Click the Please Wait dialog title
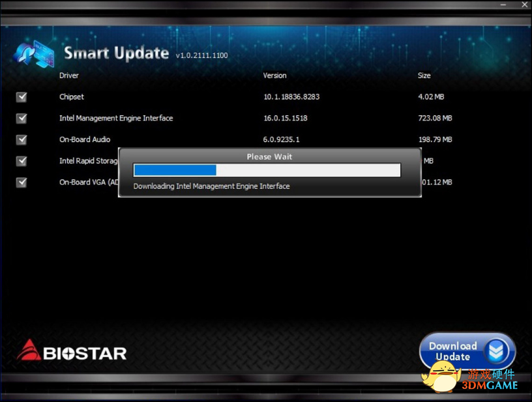 [269, 156]
